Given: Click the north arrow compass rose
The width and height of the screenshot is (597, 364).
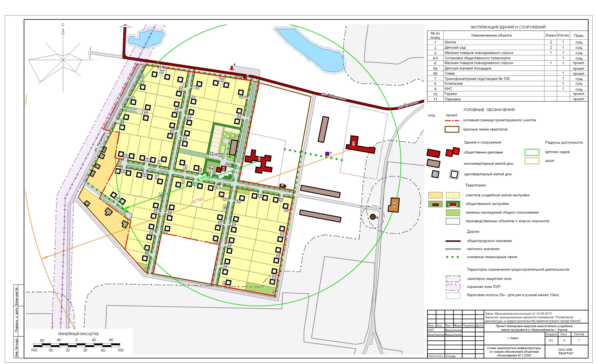Looking at the screenshot, I should (x=63, y=60).
